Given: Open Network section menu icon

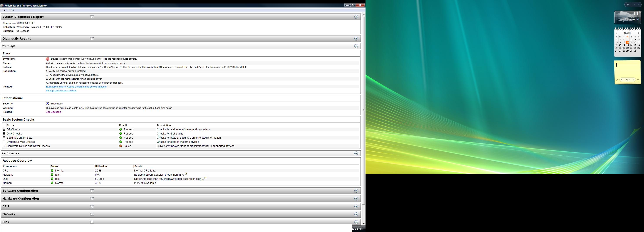Looking at the screenshot, I should [x=92, y=215].
